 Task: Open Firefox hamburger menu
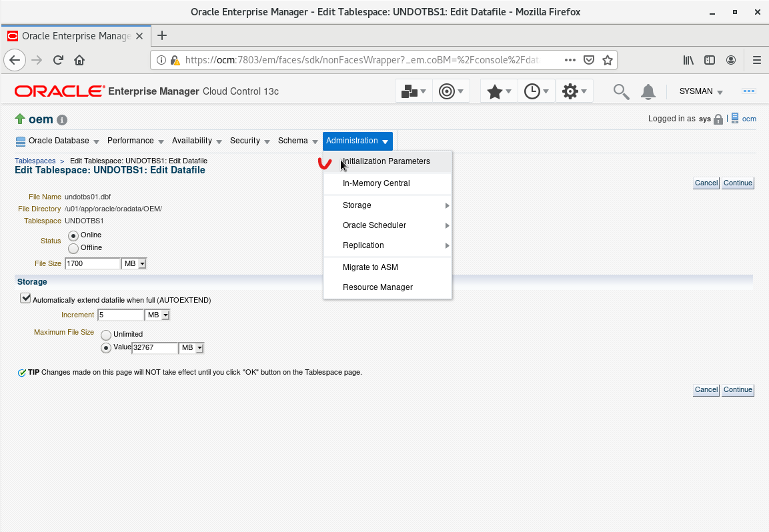pyautogui.click(x=757, y=60)
